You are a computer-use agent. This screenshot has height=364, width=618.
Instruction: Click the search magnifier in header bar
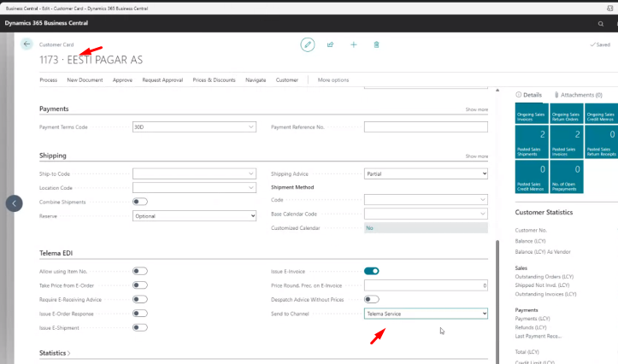[601, 24]
